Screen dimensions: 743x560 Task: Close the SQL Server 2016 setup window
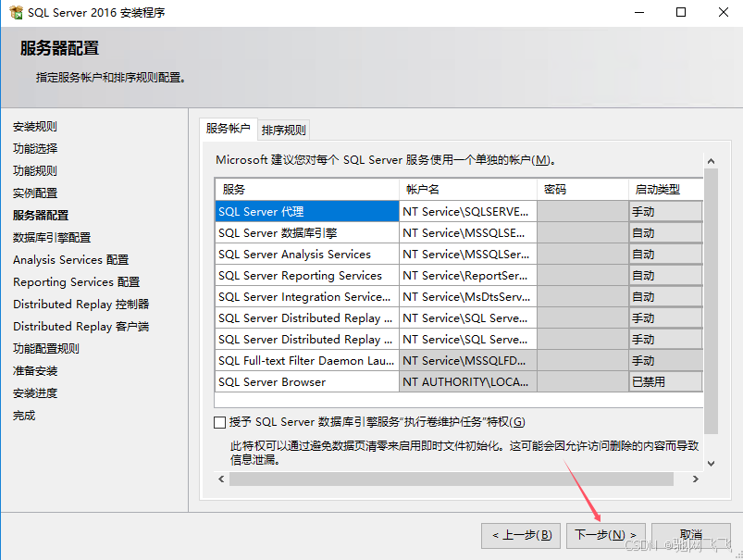[723, 12]
